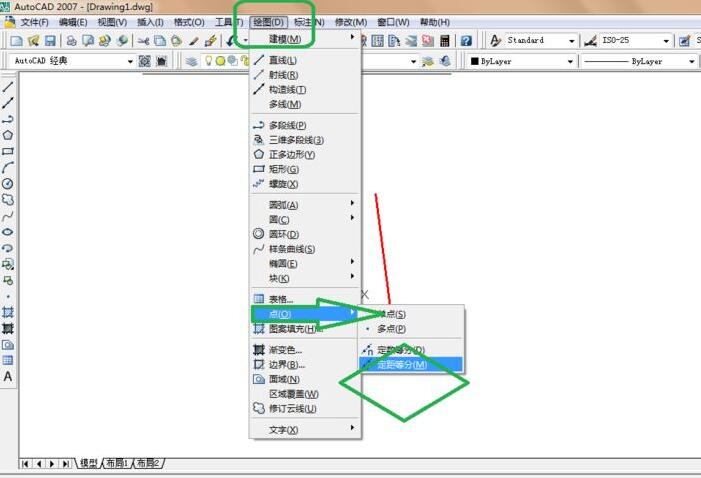Select Arc tool in Draw toolbar
Image resolution: width=701 pixels, height=478 pixels.
tap(8, 167)
